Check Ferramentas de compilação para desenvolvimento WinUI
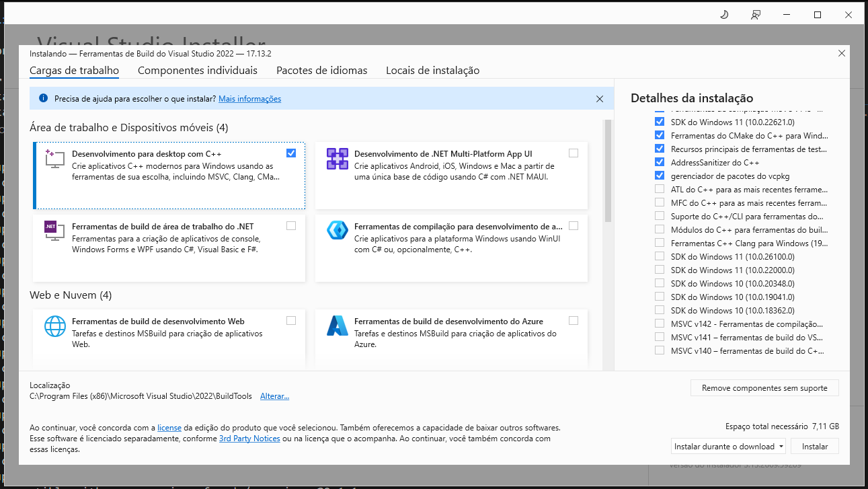 pyautogui.click(x=573, y=225)
